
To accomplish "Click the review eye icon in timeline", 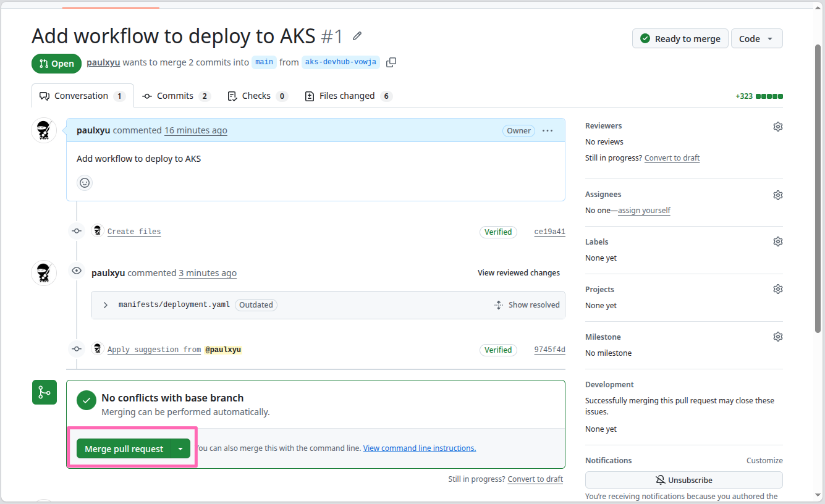I will pyautogui.click(x=77, y=271).
